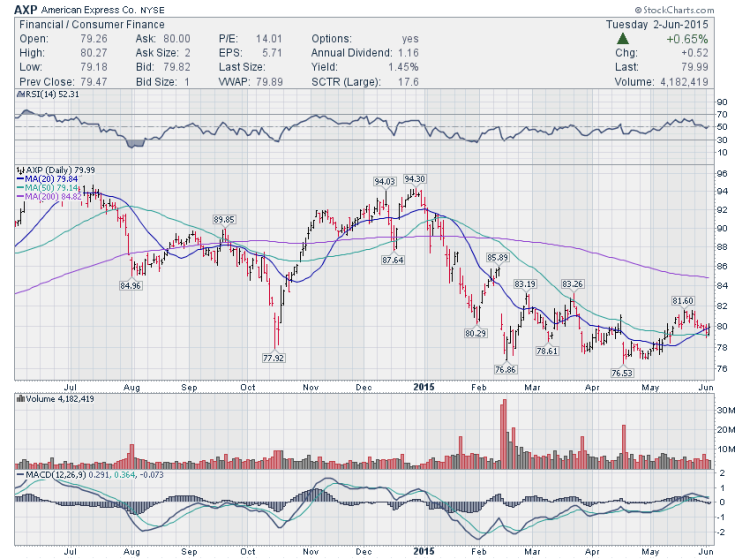Click the 83.26 high price label
Image resolution: width=750 pixels, height=559 pixels.
click(572, 284)
